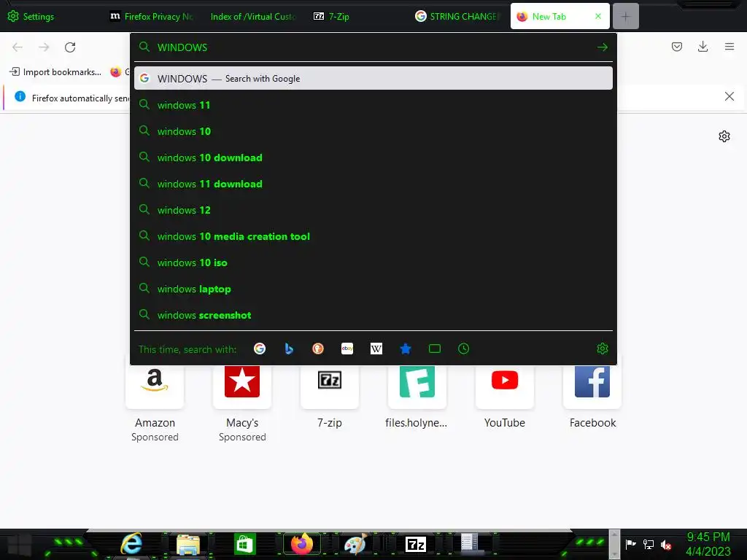Search with the Wikipedia engine shortcut icon

[x=376, y=349]
